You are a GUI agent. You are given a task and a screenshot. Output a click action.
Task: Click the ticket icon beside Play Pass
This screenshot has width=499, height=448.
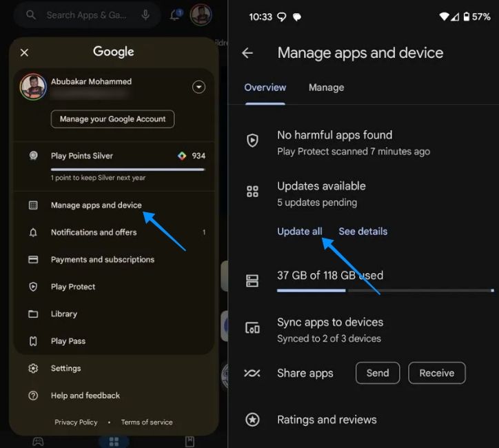pos(33,341)
